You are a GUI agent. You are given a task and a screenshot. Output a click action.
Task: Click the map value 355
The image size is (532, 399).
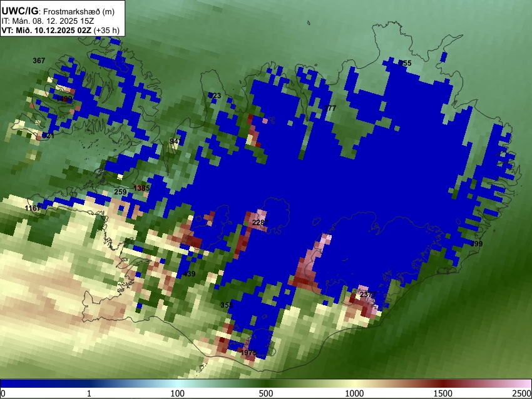click(x=227, y=305)
